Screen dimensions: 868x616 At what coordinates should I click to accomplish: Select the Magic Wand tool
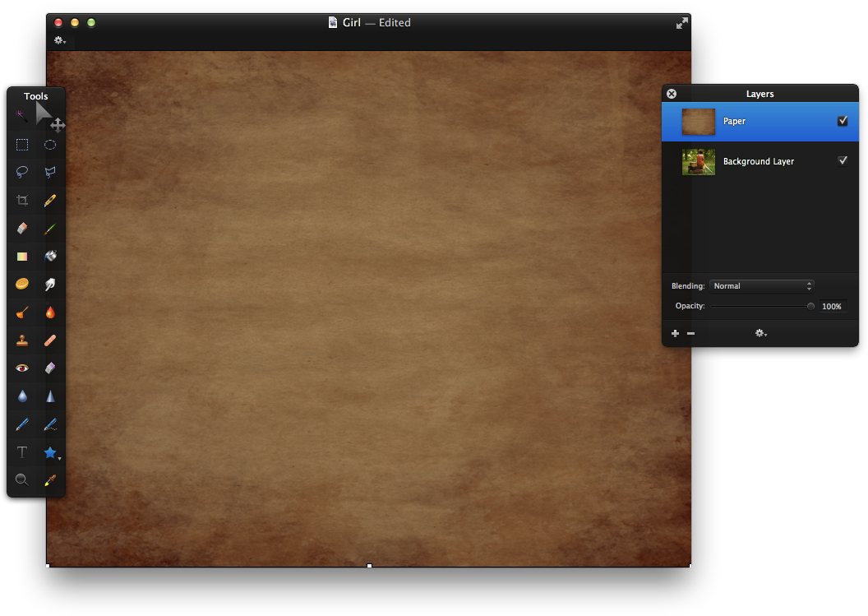pos(20,114)
